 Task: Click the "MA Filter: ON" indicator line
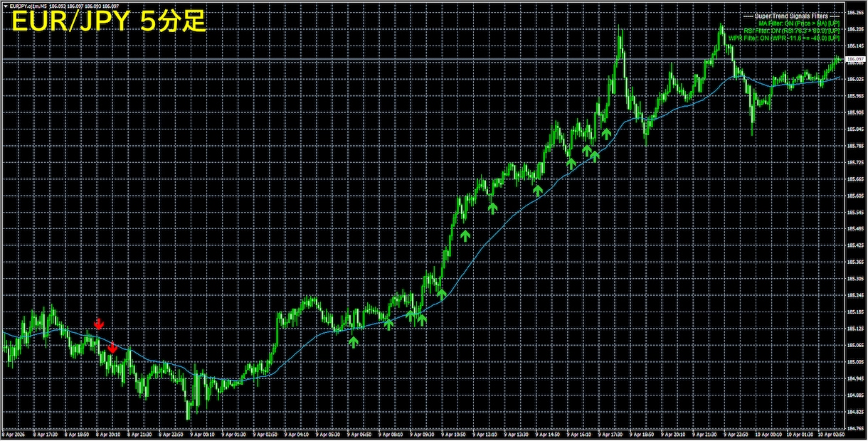point(800,23)
